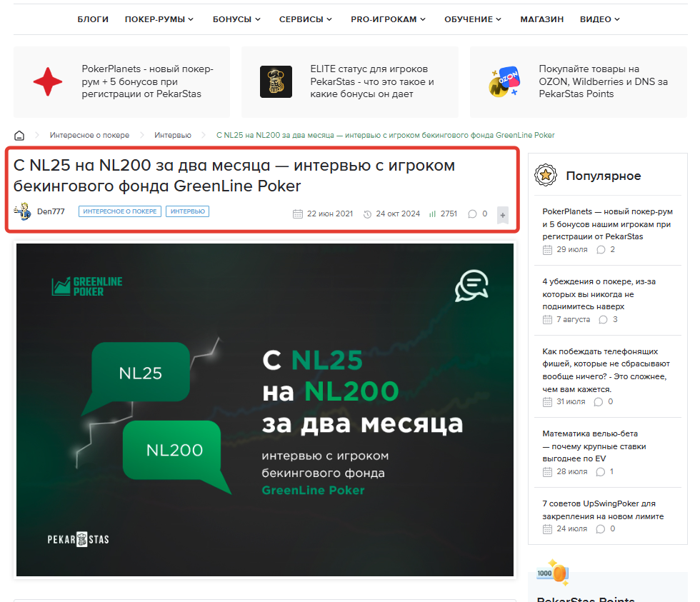Open the Математика велью-бета popular article
This screenshot has width=700, height=602.
pos(594,446)
